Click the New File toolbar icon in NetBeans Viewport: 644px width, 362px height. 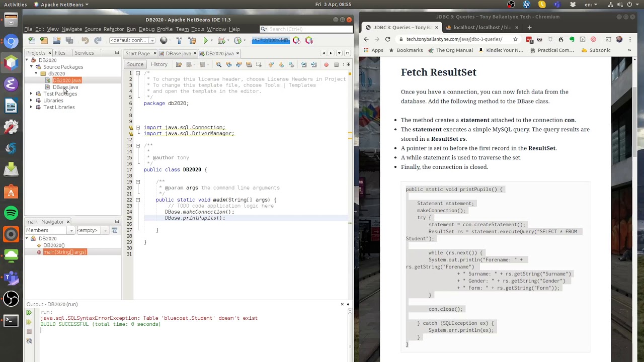coord(32,40)
